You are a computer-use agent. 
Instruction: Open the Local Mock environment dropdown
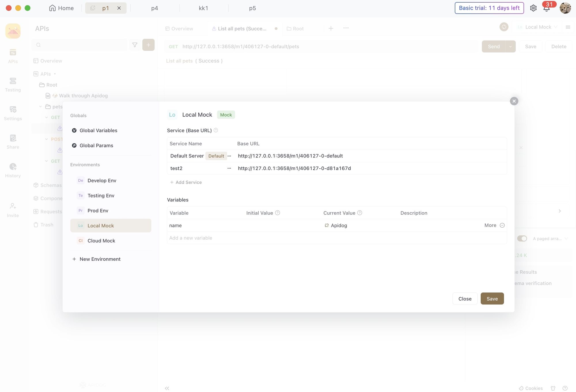point(537,27)
